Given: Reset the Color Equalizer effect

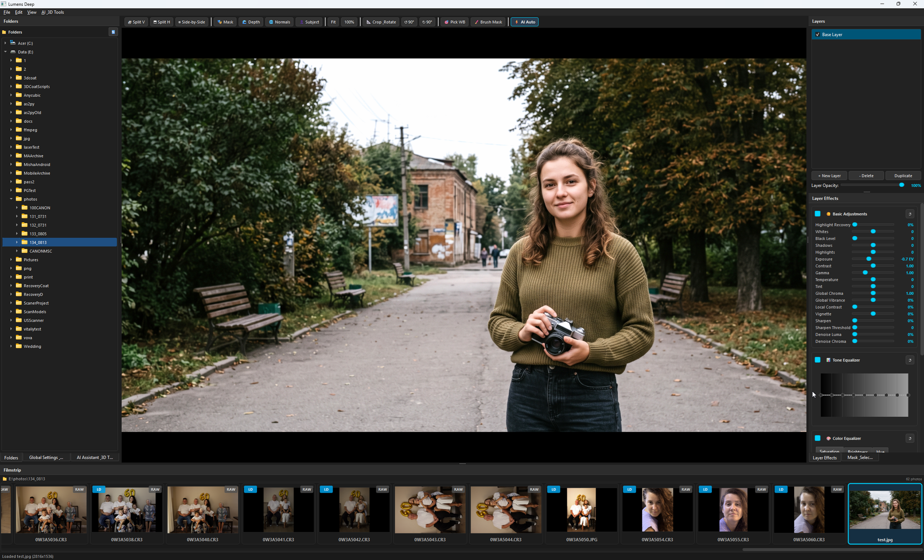Looking at the screenshot, I should (x=910, y=438).
